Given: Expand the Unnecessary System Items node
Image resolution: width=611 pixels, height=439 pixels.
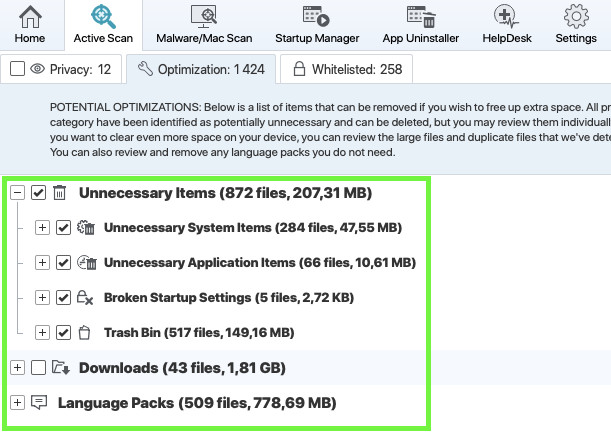Looking at the screenshot, I should pyautogui.click(x=42, y=227).
